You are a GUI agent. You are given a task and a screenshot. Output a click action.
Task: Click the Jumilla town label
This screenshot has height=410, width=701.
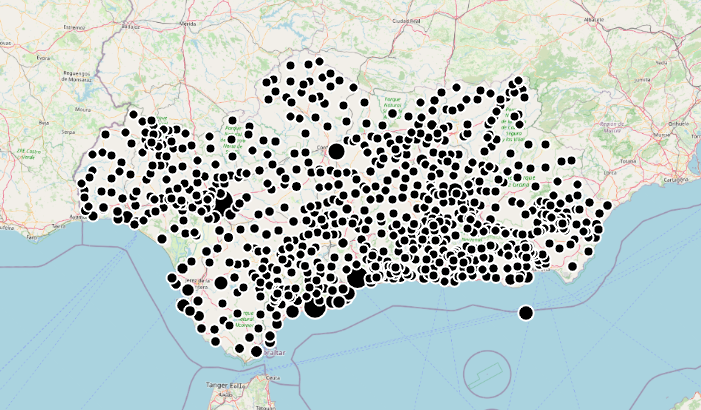642,79
